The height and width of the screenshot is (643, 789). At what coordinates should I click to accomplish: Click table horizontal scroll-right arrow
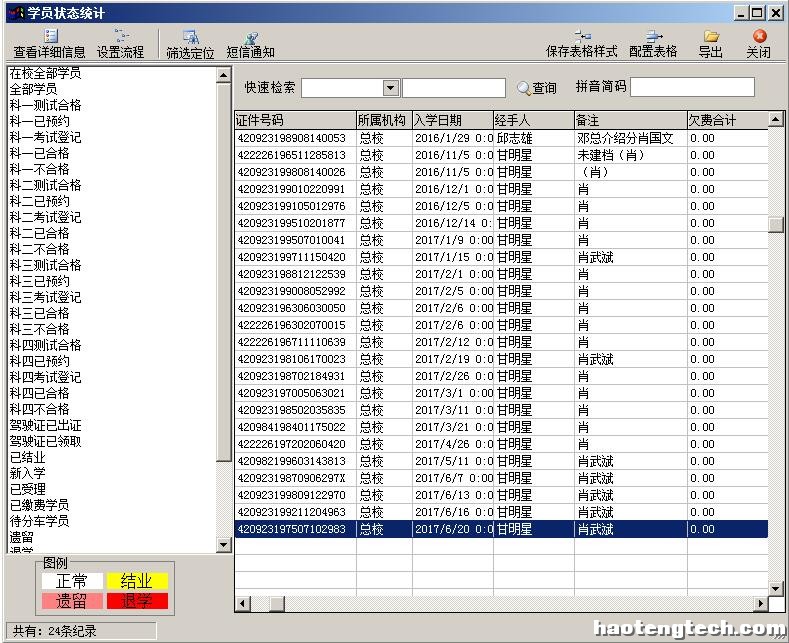click(760, 604)
